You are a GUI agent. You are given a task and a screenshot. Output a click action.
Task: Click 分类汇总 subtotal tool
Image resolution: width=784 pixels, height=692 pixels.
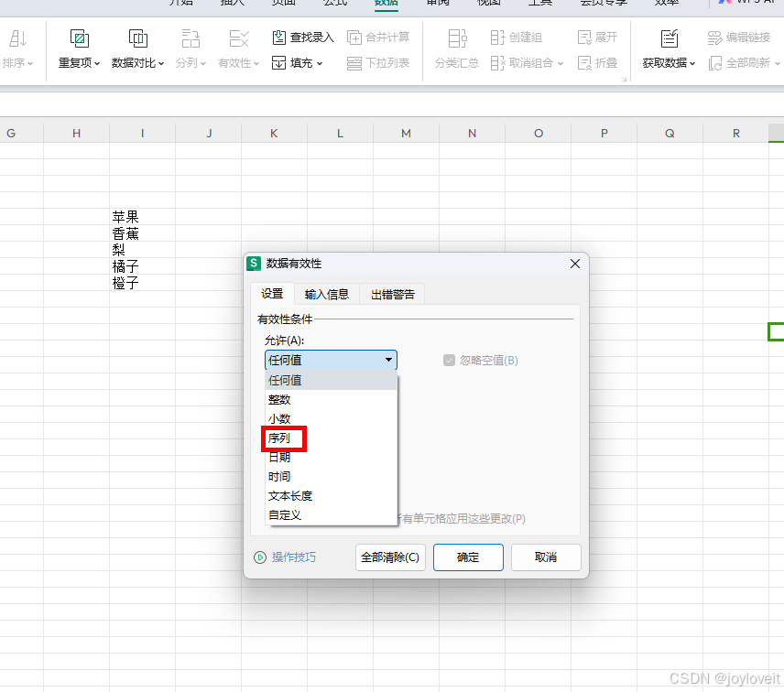(457, 49)
